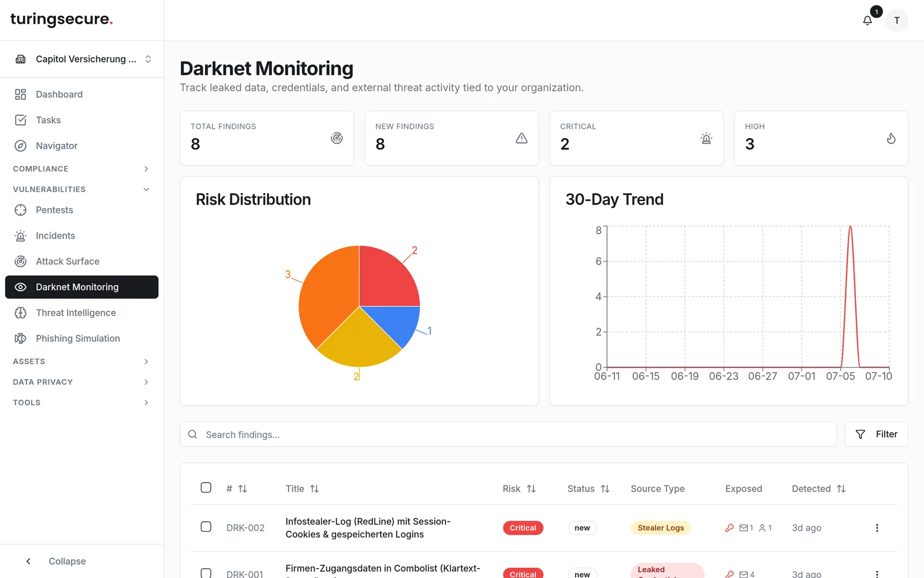The height and width of the screenshot is (578, 924).
Task: Click the Darknet Monitoring eye icon
Action: click(21, 287)
